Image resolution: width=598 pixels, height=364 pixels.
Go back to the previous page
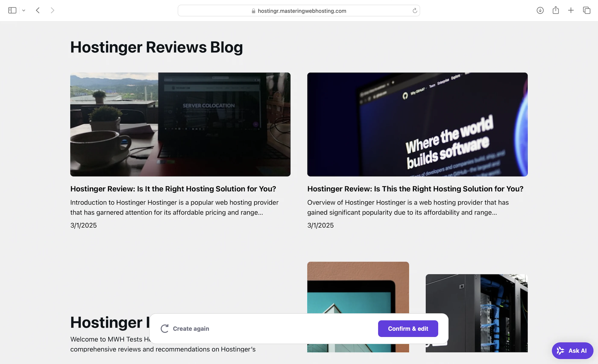click(38, 10)
